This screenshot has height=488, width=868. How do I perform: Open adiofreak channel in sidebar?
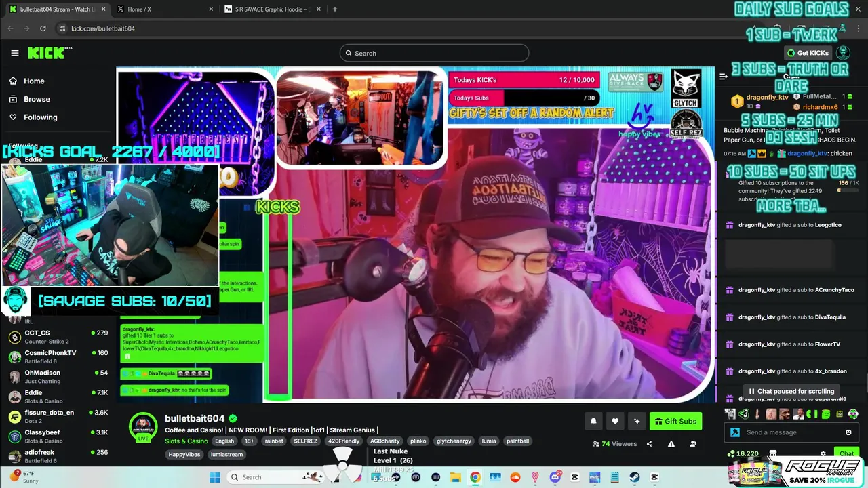pyautogui.click(x=58, y=455)
